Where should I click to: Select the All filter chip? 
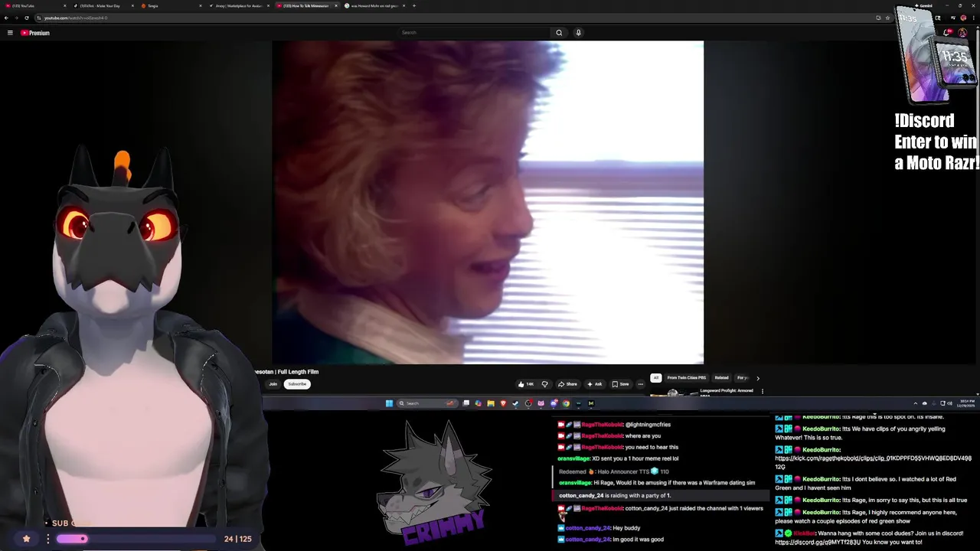coord(656,377)
